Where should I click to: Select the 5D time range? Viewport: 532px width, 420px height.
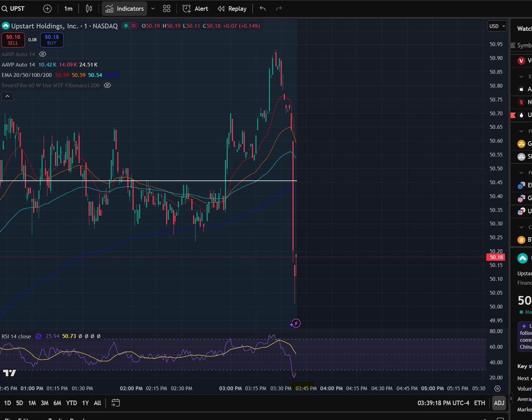point(20,403)
